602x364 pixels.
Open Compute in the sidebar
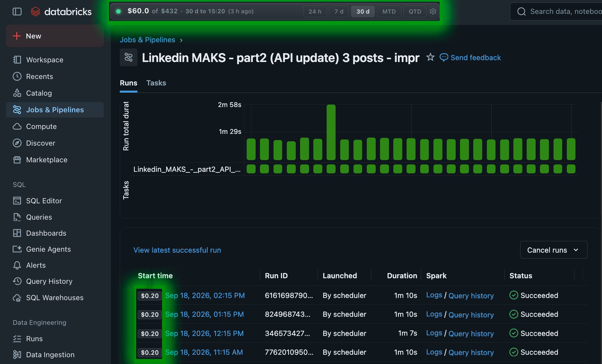tap(55, 126)
